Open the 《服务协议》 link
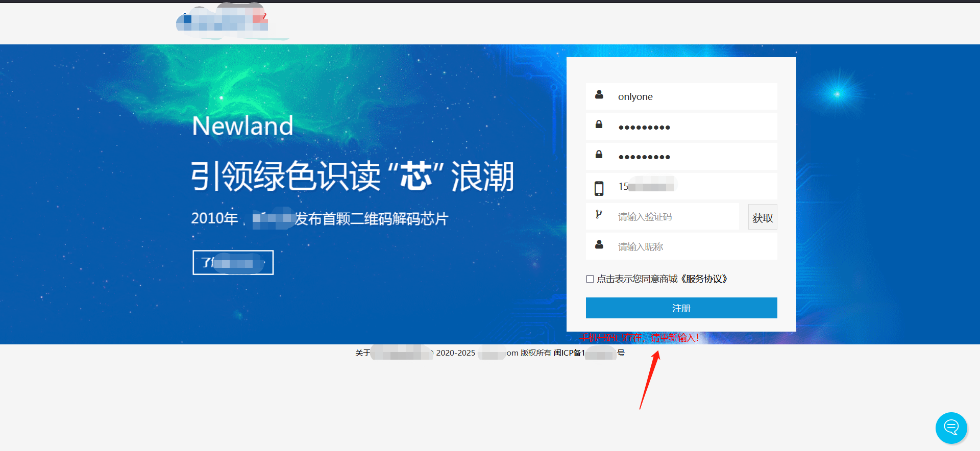The image size is (980, 451). [x=704, y=279]
